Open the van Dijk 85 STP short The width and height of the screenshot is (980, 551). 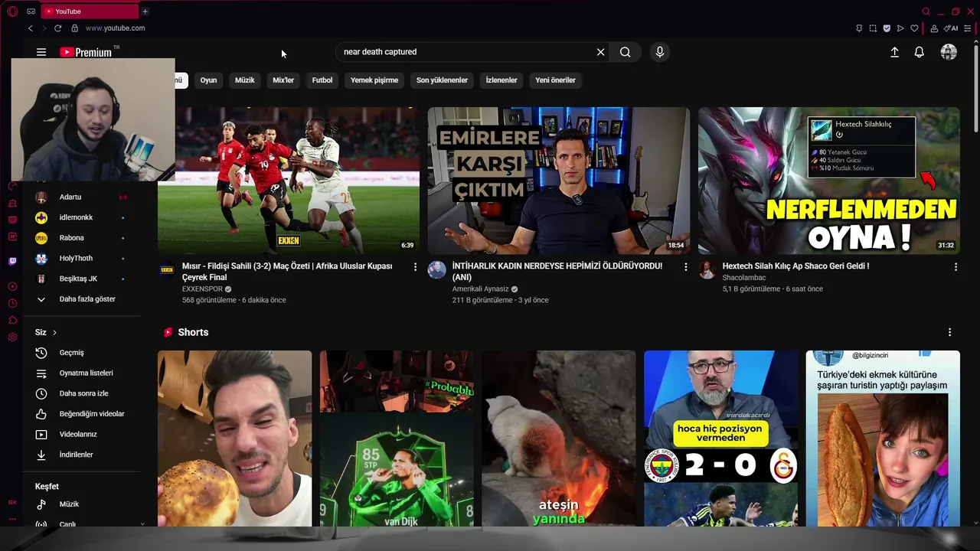click(397, 439)
